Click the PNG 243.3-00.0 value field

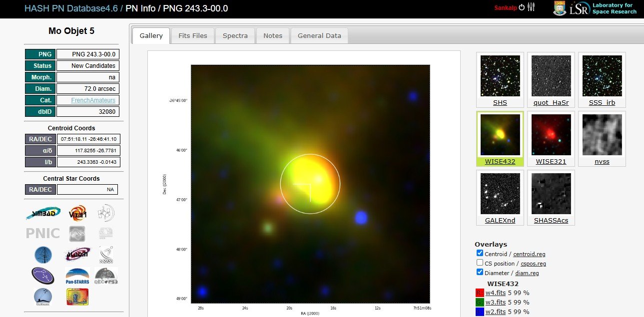pyautogui.click(x=88, y=54)
